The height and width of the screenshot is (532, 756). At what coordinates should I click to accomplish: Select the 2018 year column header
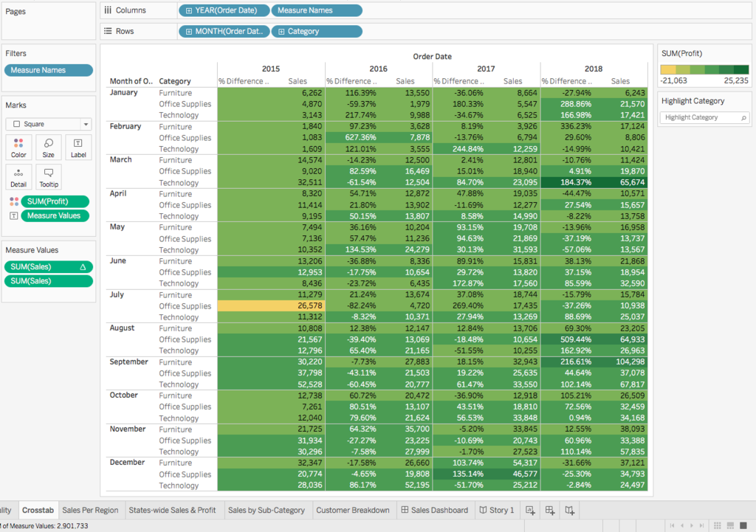pyautogui.click(x=594, y=69)
